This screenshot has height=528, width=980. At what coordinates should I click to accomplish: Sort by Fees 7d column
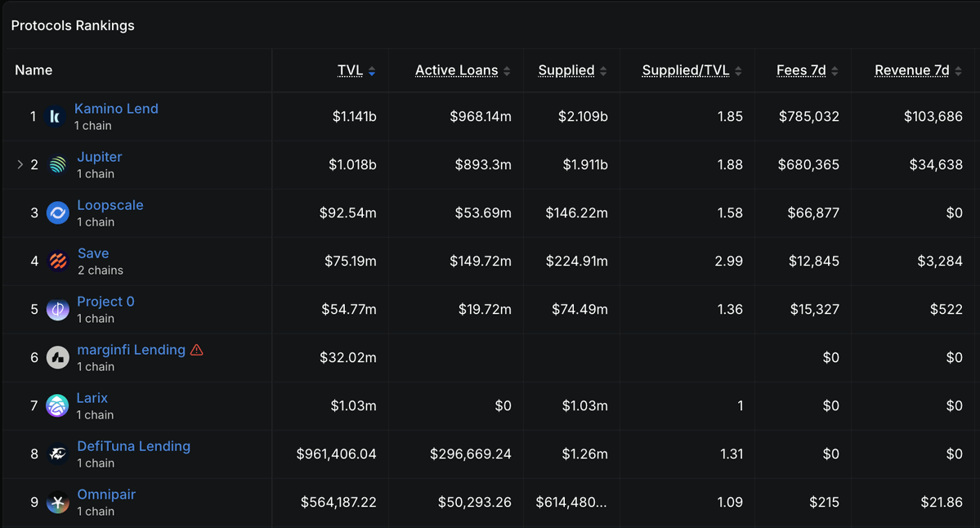[x=808, y=70]
